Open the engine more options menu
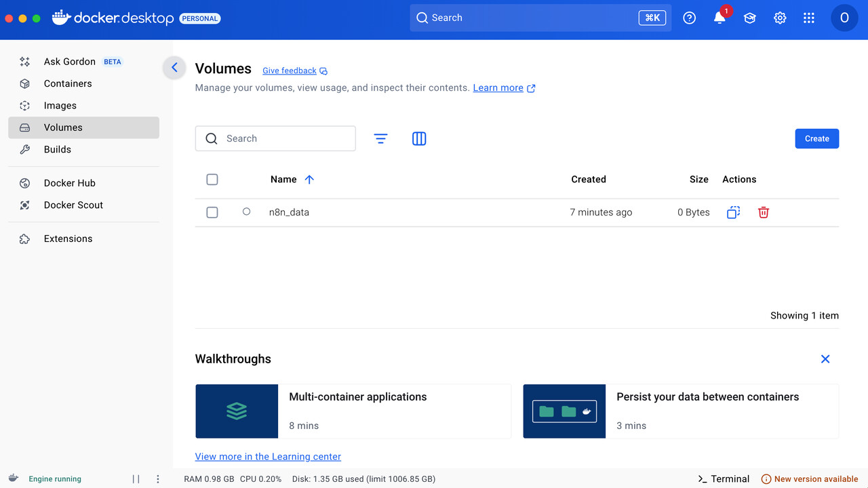The image size is (868, 488). point(158,479)
